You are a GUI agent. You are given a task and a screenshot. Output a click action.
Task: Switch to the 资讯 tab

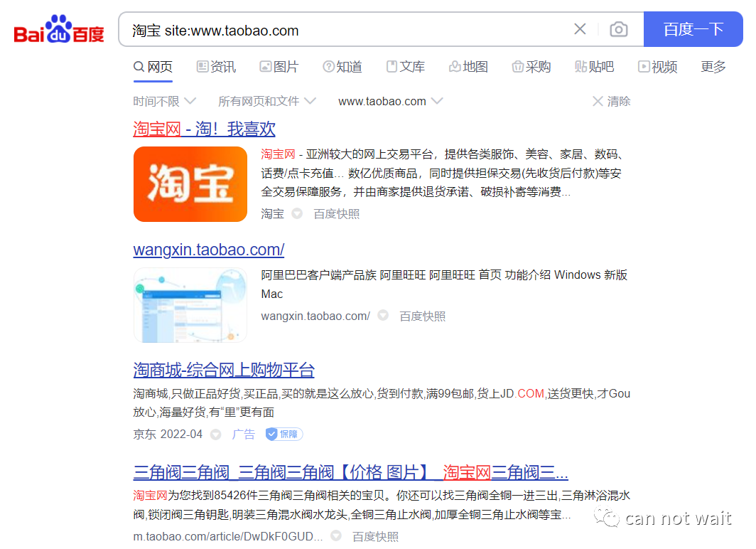[x=216, y=67]
